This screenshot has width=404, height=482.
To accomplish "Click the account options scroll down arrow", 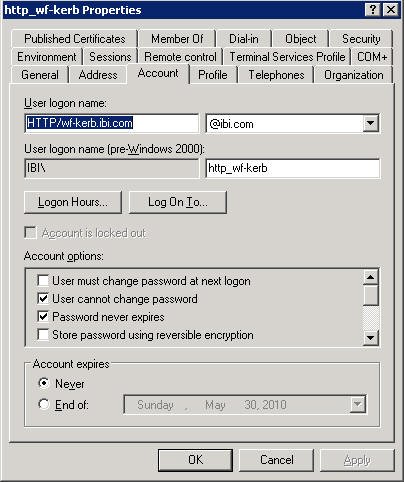I will (x=371, y=337).
